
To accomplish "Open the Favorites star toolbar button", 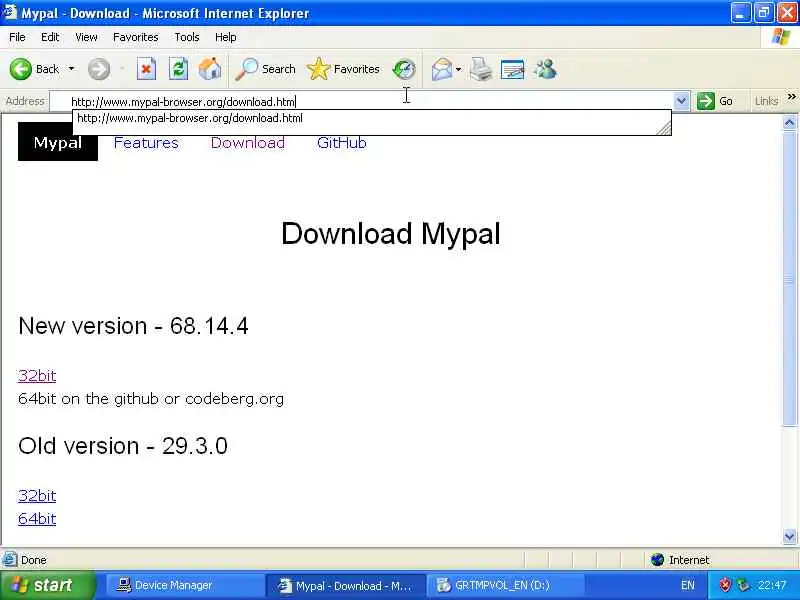I will (343, 69).
